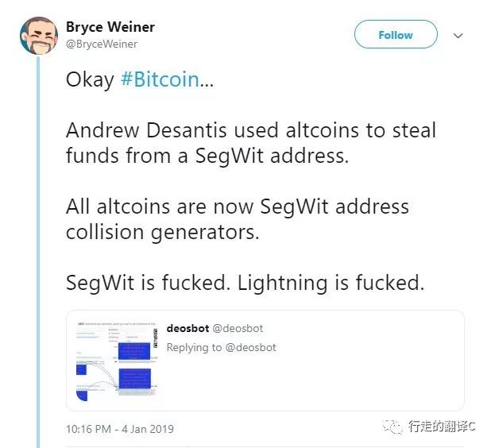
Task: Click the 行走的翻译C watermark text
Action: [x=442, y=426]
